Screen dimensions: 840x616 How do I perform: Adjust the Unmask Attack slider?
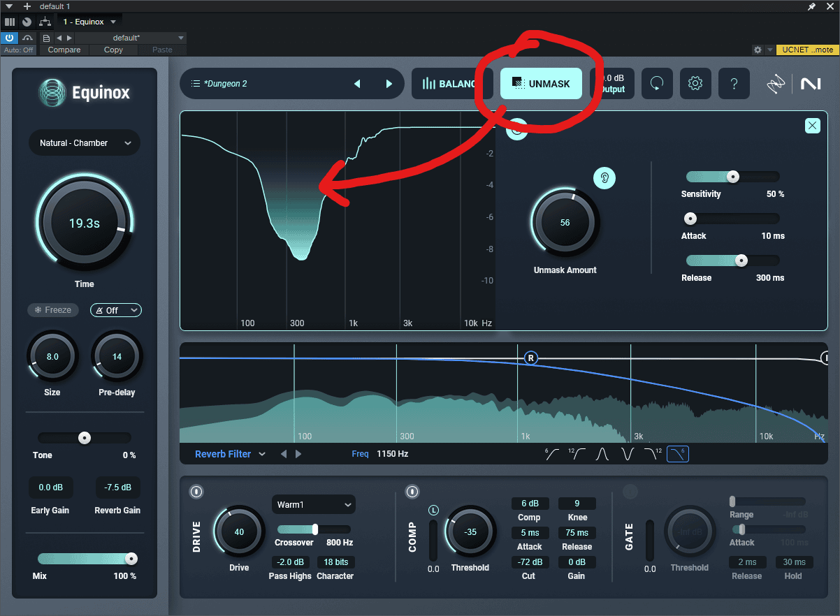[x=732, y=219]
